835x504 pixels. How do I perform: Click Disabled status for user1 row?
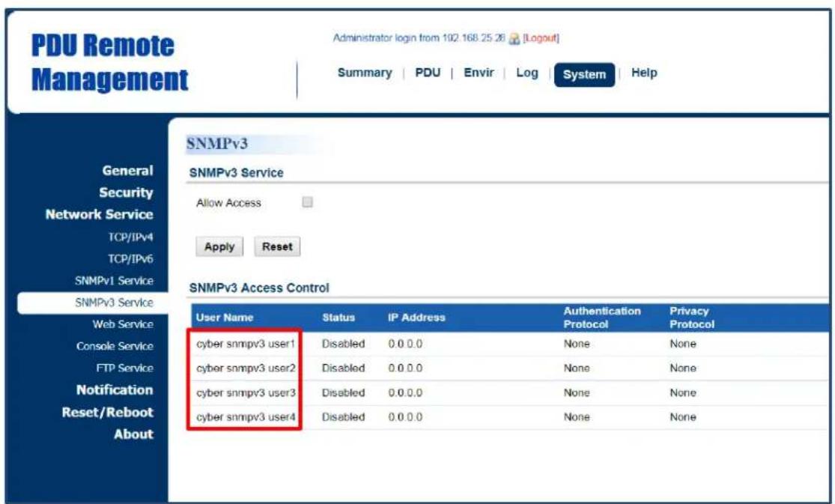point(343,344)
